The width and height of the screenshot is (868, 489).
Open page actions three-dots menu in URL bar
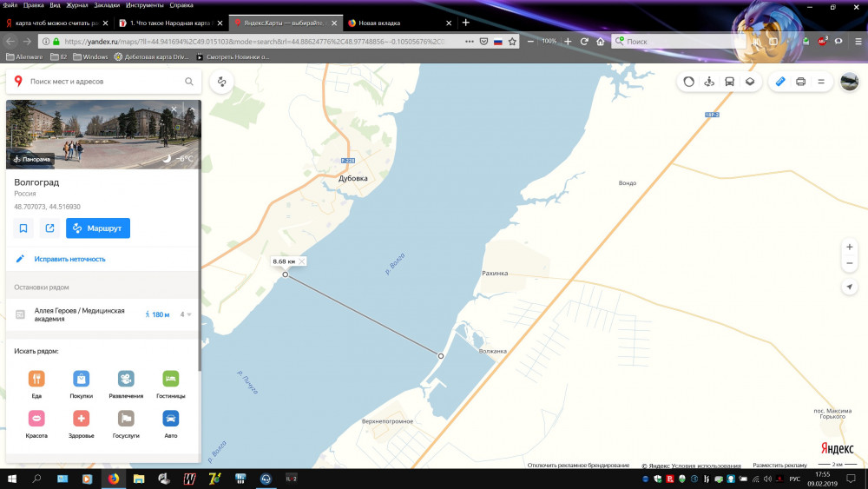pyautogui.click(x=470, y=42)
